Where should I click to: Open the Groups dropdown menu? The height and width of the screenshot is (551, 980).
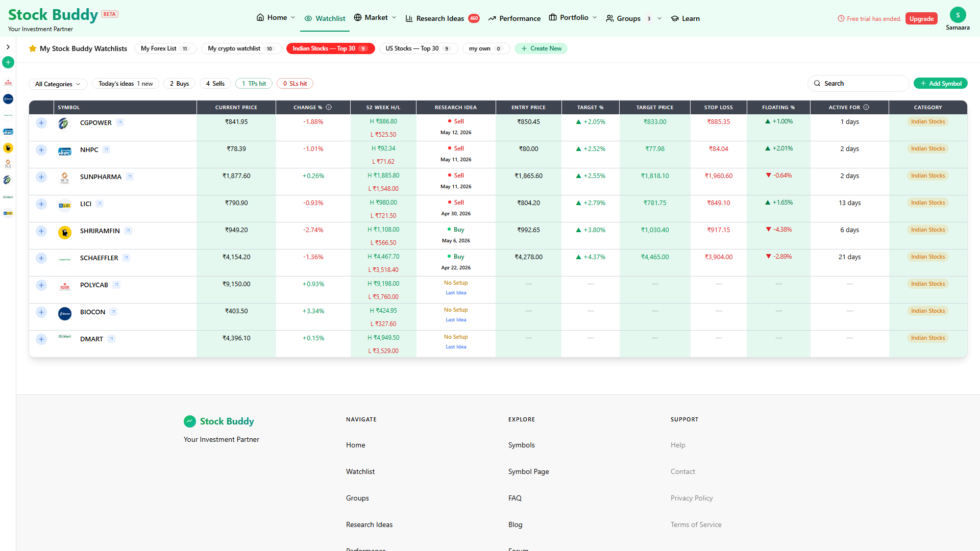coord(633,18)
